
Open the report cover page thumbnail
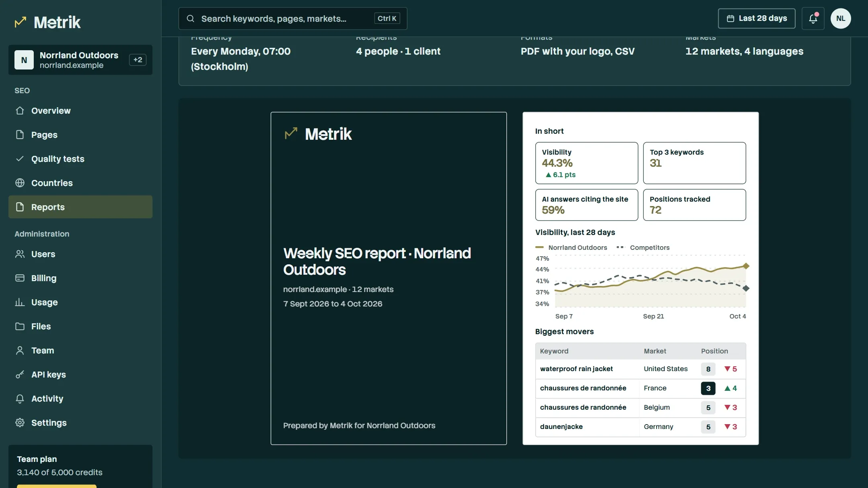pyautogui.click(x=389, y=278)
